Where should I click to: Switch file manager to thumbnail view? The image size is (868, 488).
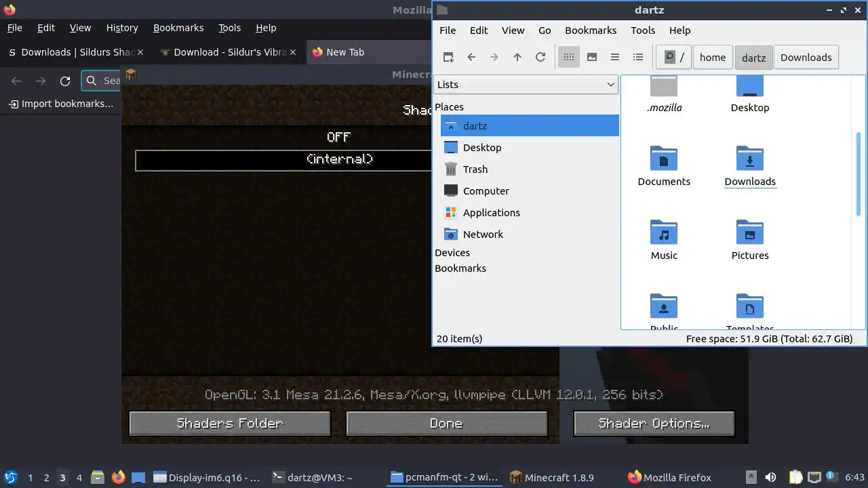click(x=592, y=58)
